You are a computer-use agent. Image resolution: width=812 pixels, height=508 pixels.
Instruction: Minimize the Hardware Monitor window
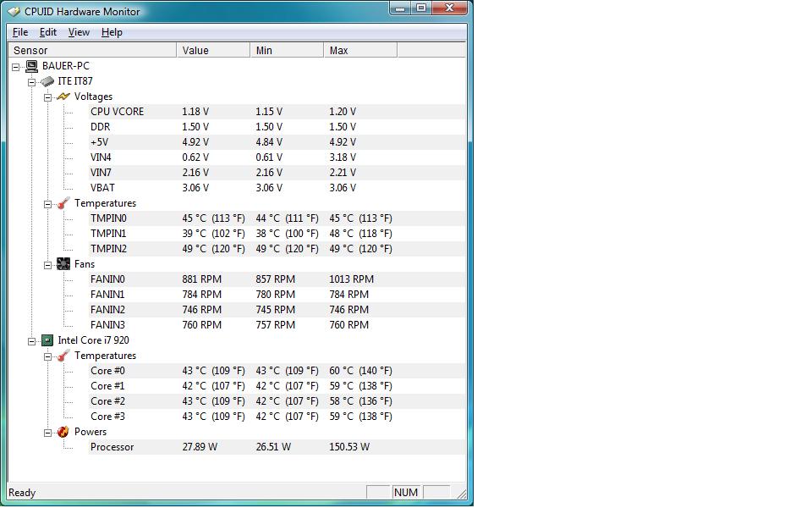[x=400, y=8]
